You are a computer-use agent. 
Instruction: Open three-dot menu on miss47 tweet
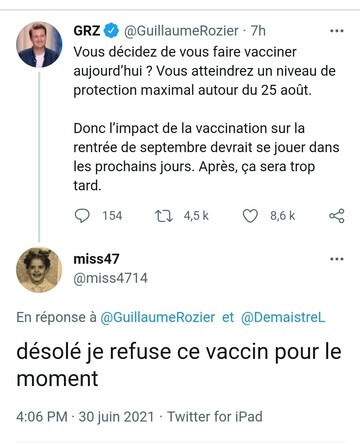tap(337, 259)
